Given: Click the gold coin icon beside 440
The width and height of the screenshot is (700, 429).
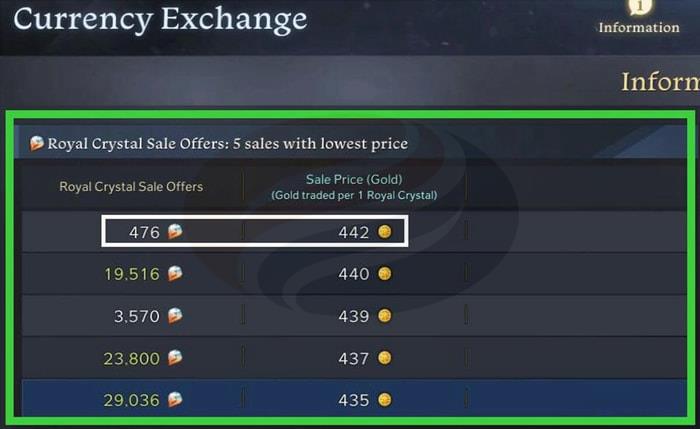Looking at the screenshot, I should click(x=385, y=274).
